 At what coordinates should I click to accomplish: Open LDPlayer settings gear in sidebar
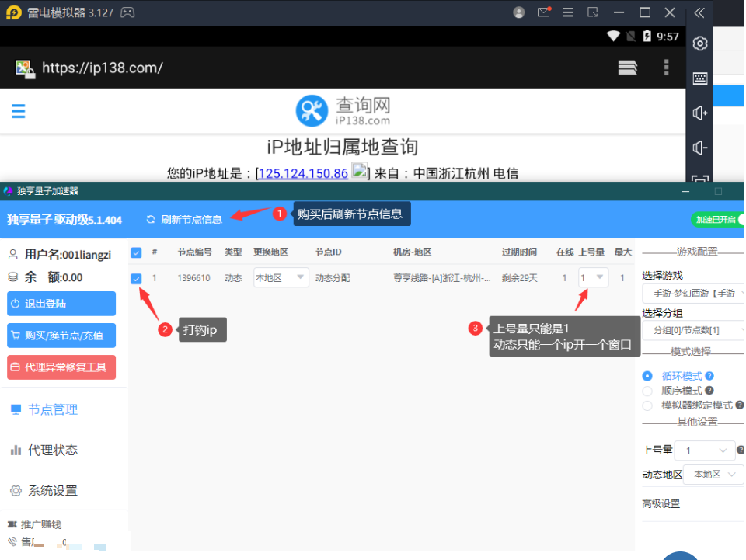[x=700, y=43]
